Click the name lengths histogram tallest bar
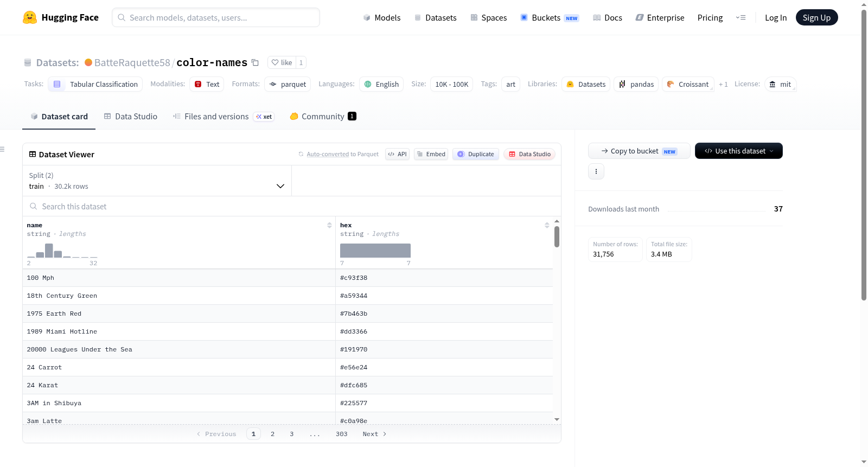This screenshot has height=467, width=868. tap(49, 251)
